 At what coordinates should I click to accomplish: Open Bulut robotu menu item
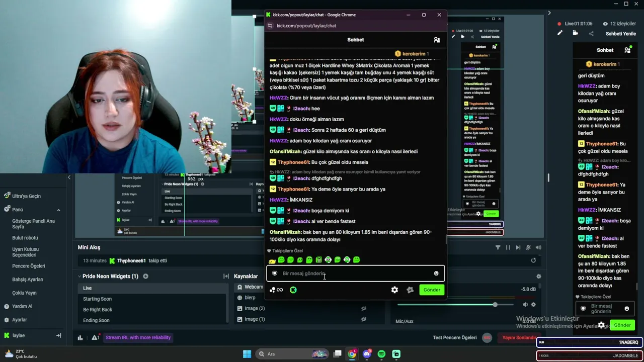(x=25, y=238)
